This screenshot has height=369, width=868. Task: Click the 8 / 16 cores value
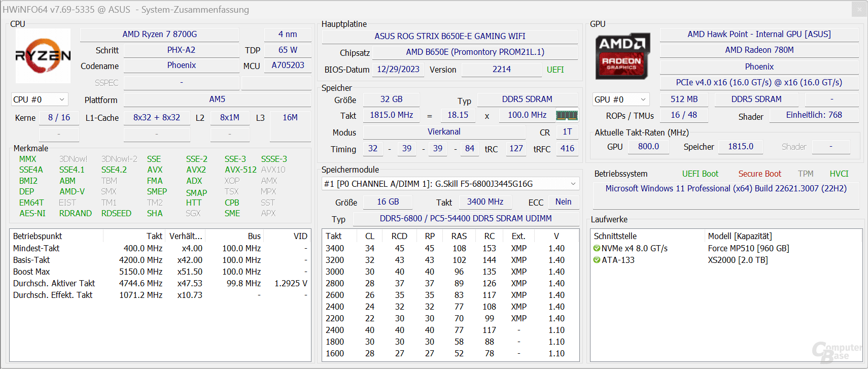(x=59, y=117)
